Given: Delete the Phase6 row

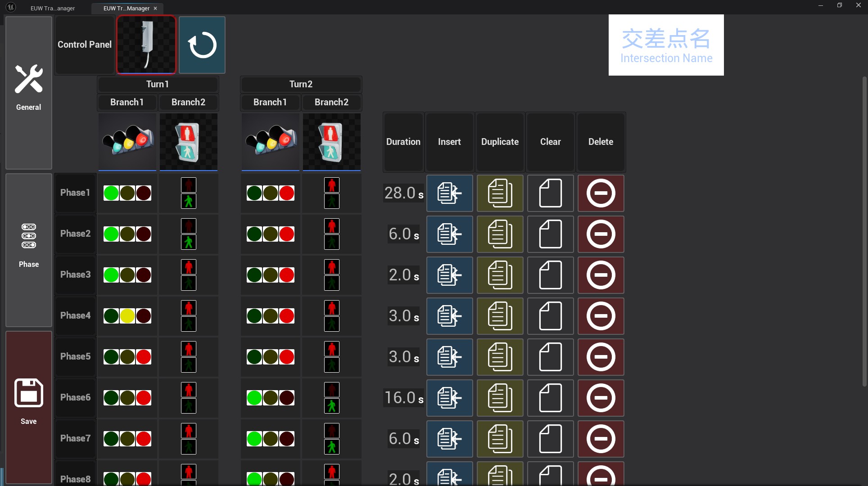Looking at the screenshot, I should coord(601,398).
